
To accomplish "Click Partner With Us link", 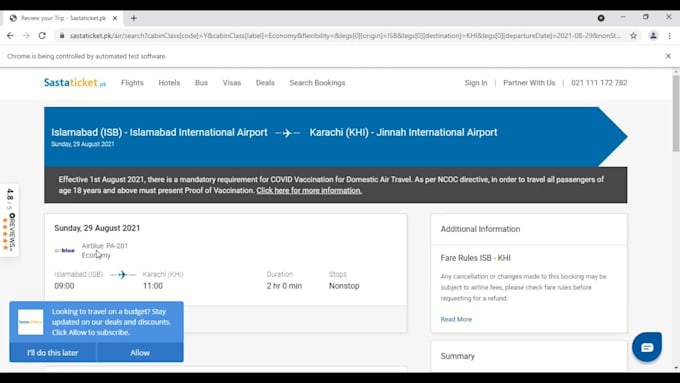I will (529, 82).
